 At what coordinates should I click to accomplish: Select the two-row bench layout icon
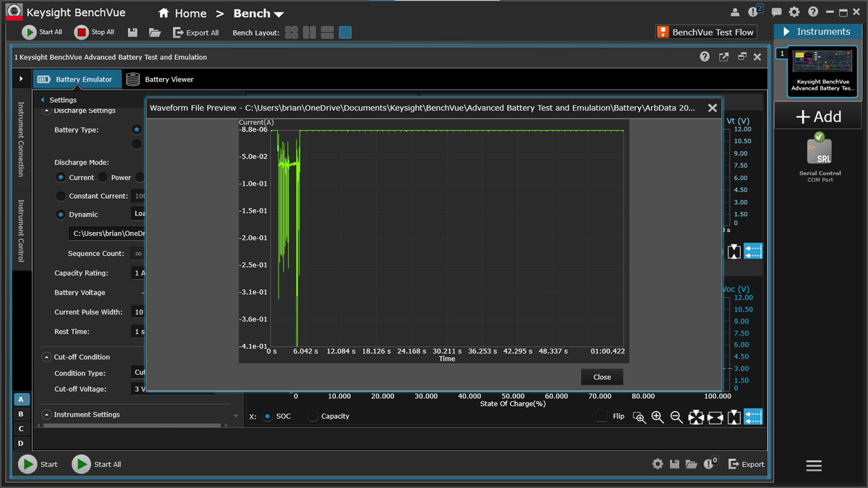pyautogui.click(x=327, y=33)
